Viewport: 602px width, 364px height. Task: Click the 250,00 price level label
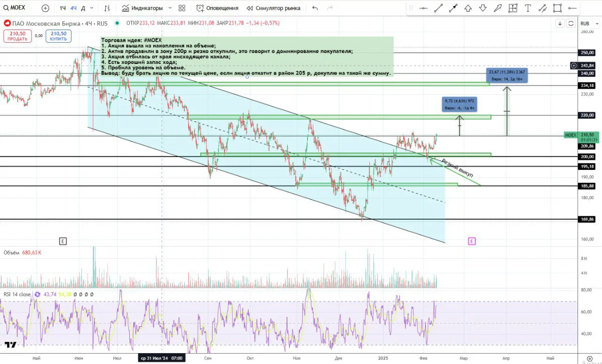pyautogui.click(x=587, y=53)
